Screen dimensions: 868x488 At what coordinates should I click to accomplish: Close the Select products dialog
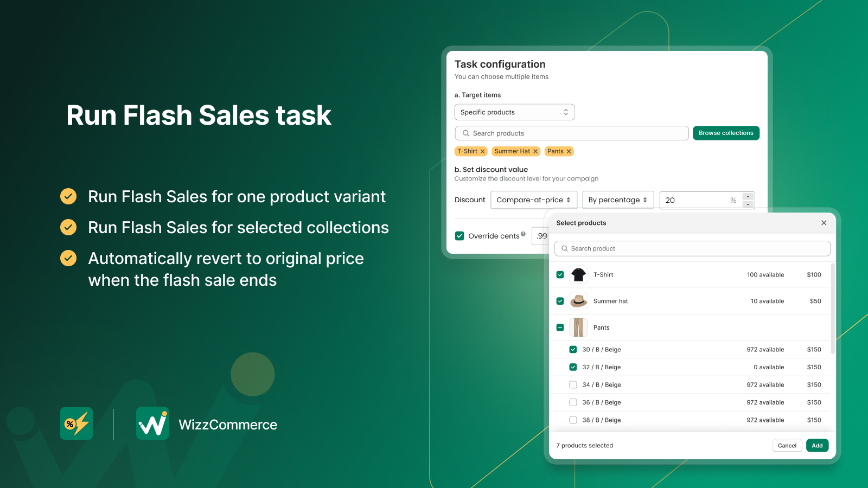824,223
